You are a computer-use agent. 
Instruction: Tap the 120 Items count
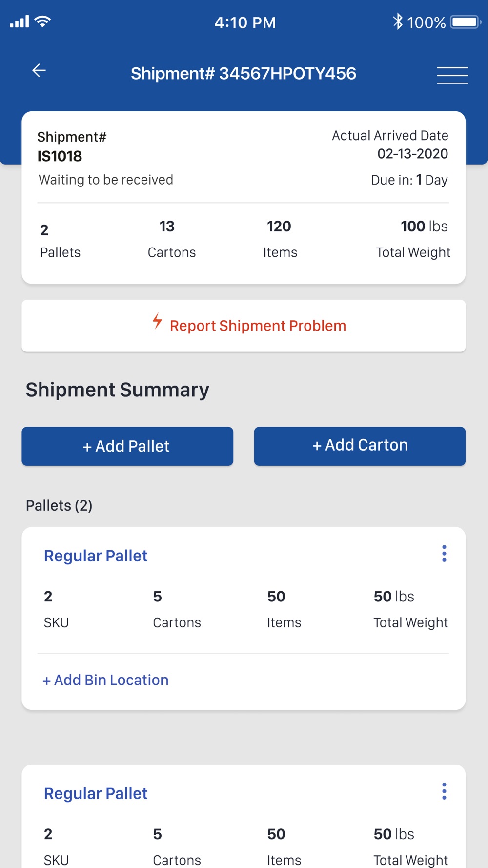tap(280, 239)
